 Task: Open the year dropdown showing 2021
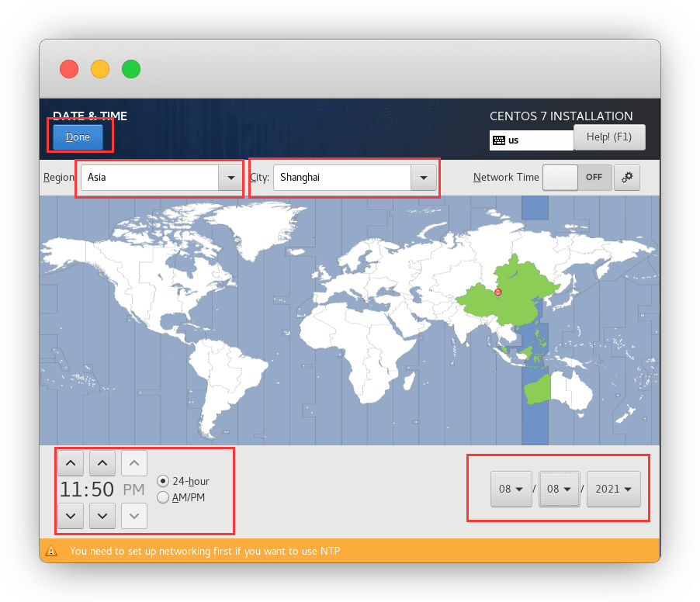coord(613,489)
